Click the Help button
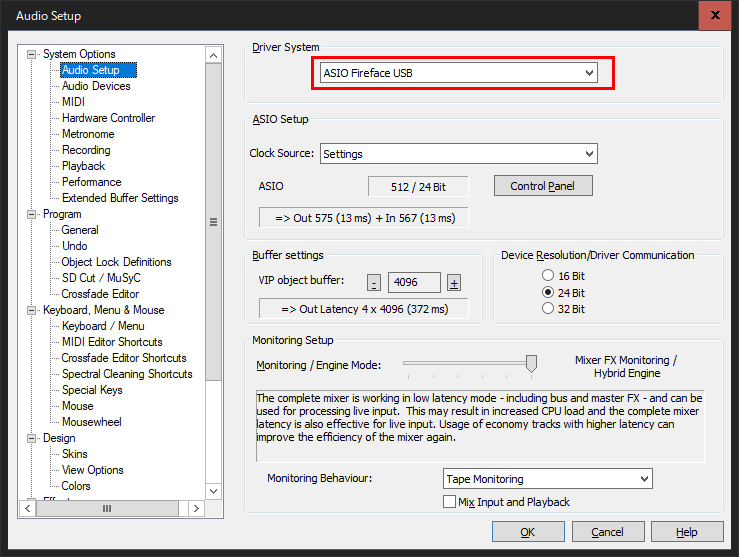The image size is (739, 557). point(687,532)
